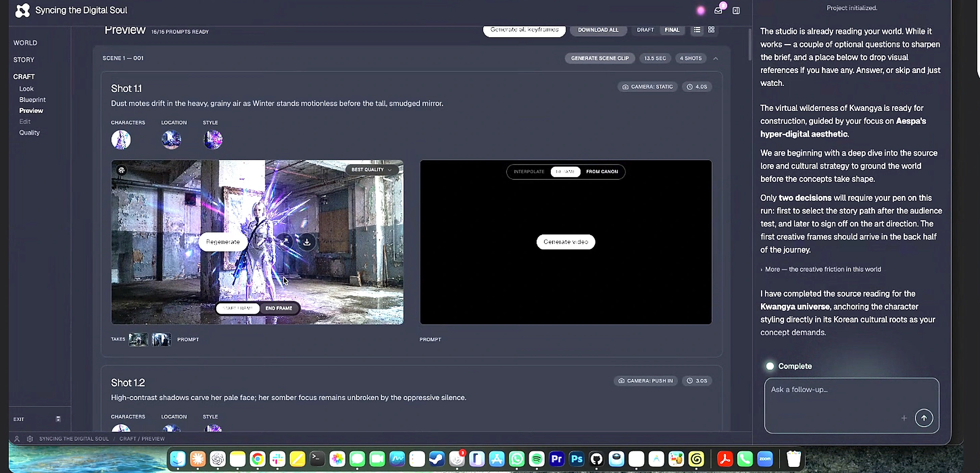The image size is (980, 473).
Task: Go to the Look page
Action: (x=26, y=89)
